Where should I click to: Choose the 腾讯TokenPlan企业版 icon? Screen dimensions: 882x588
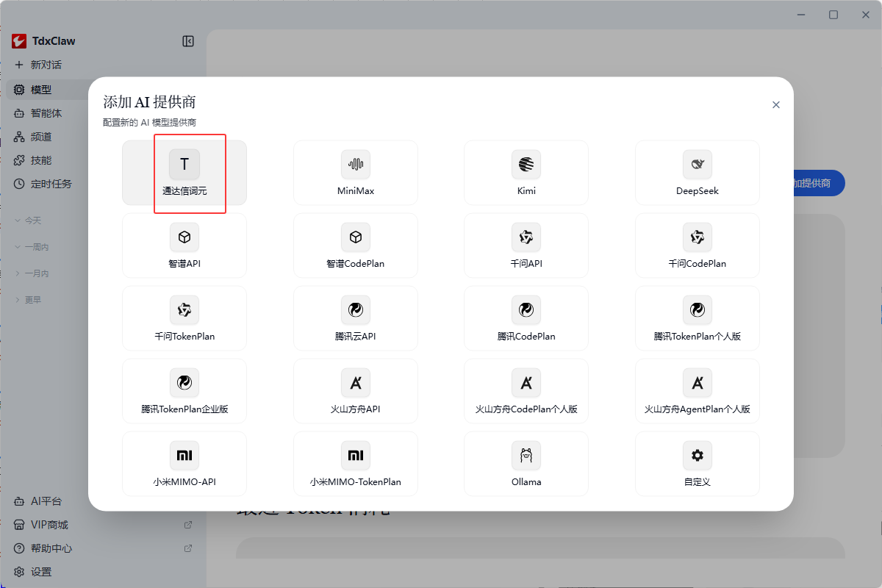click(184, 383)
